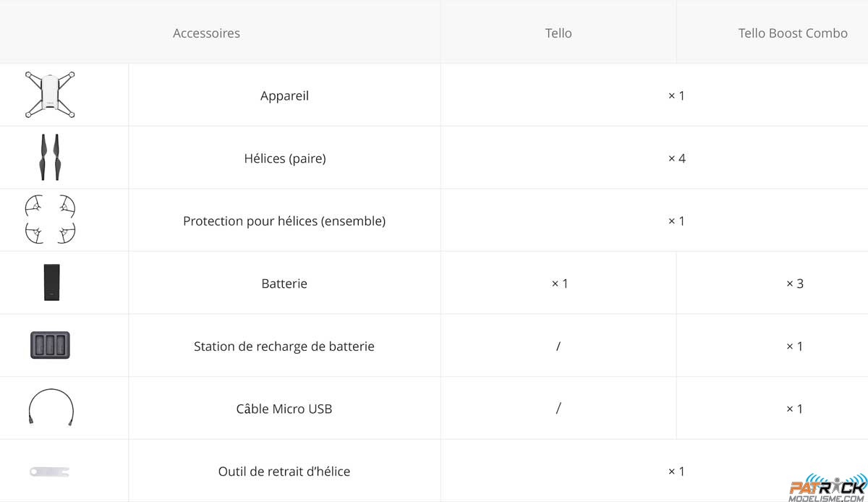Click Protection pour hélices (ensemble) text
Viewport: 868px width, 502px height.
(x=284, y=221)
